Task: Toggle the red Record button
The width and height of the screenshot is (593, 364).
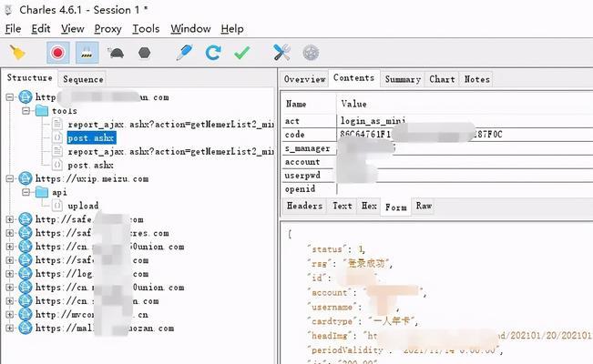Action: [x=58, y=53]
